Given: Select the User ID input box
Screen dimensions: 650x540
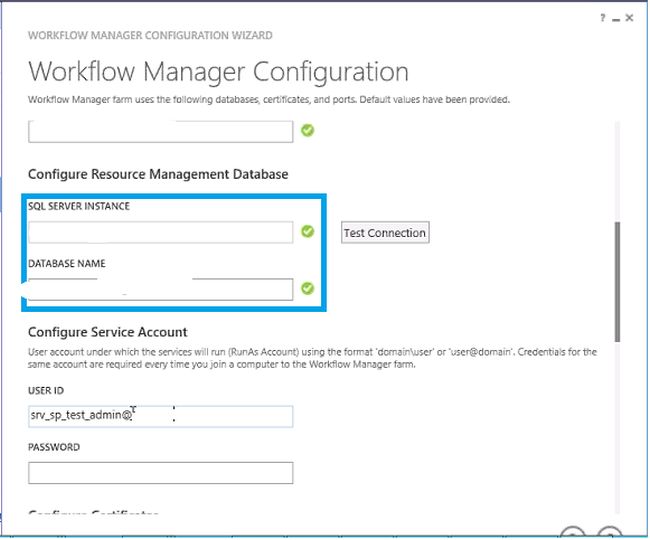Looking at the screenshot, I should pos(160,416).
